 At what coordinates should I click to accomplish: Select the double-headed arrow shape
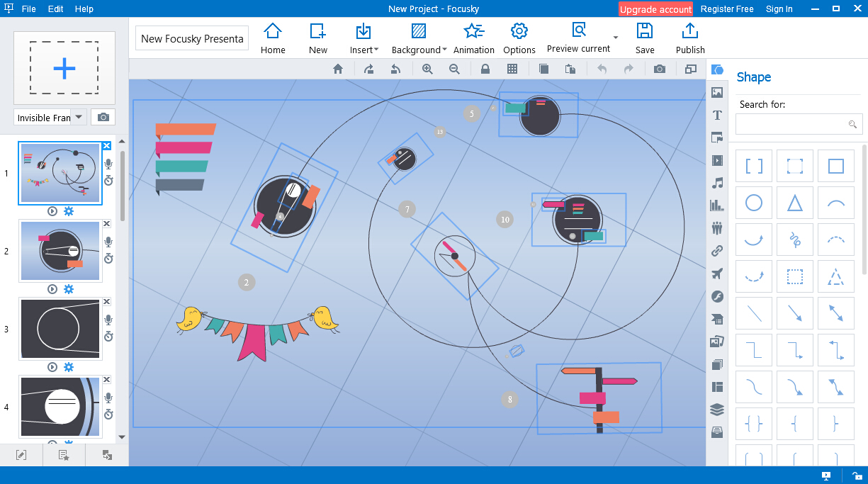point(836,313)
